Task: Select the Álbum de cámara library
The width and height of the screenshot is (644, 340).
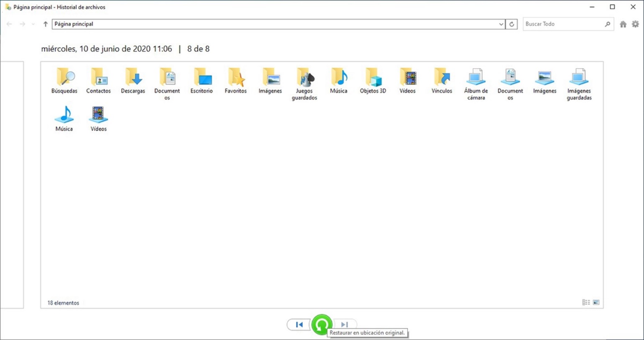Action: 476,84
